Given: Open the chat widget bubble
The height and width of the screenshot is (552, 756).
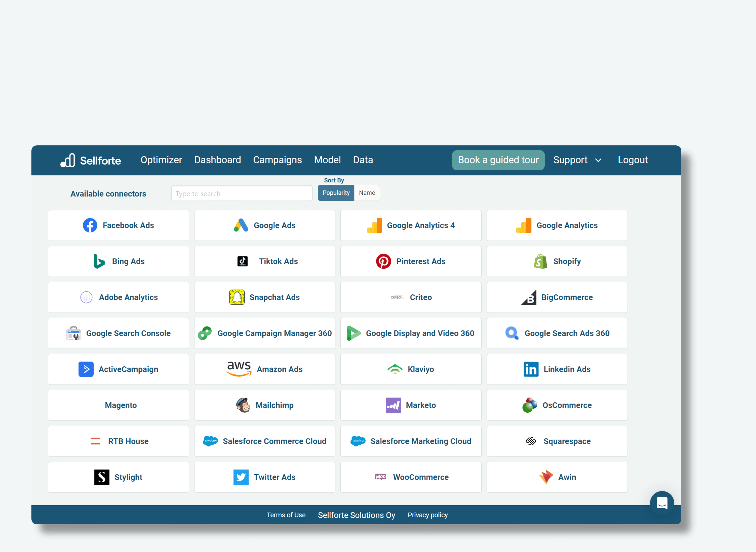Looking at the screenshot, I should 662,503.
